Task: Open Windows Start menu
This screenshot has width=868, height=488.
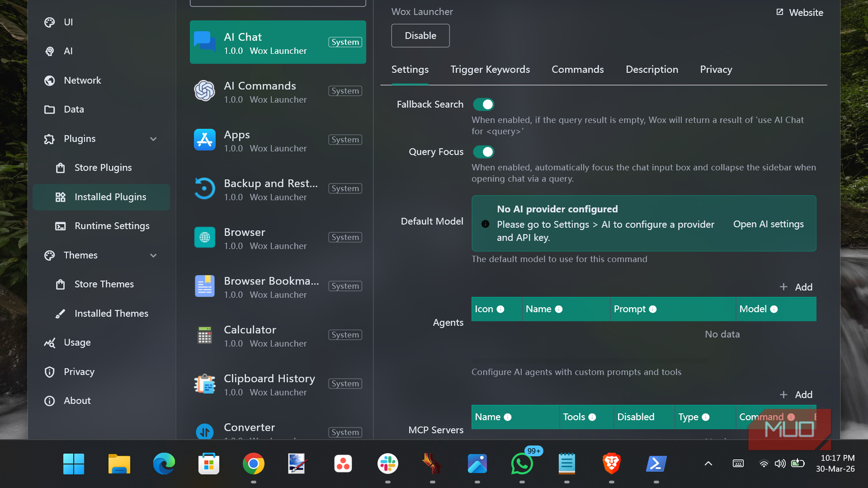Action: [73, 464]
